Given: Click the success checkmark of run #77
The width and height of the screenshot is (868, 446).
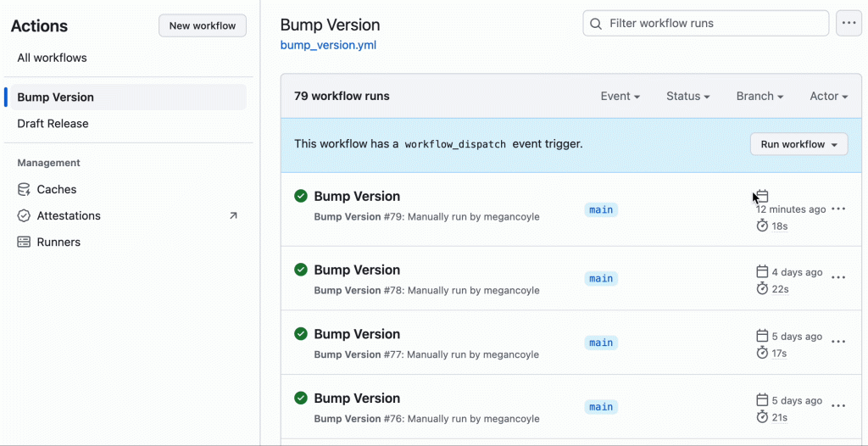Looking at the screenshot, I should [301, 333].
